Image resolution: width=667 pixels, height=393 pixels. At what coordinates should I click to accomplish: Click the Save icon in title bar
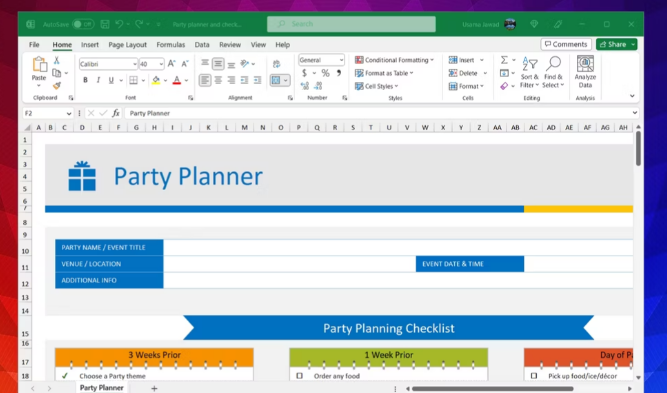coord(105,24)
